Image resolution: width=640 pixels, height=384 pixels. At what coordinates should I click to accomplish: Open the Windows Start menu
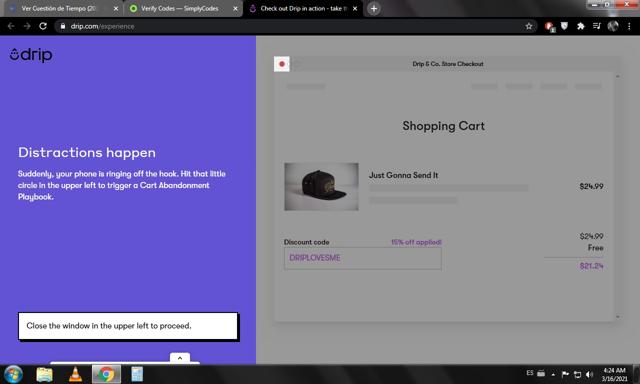[x=13, y=374]
